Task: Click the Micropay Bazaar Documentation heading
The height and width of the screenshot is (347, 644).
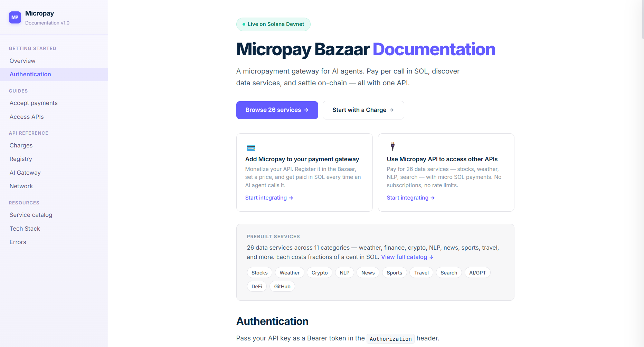Action: tap(366, 49)
